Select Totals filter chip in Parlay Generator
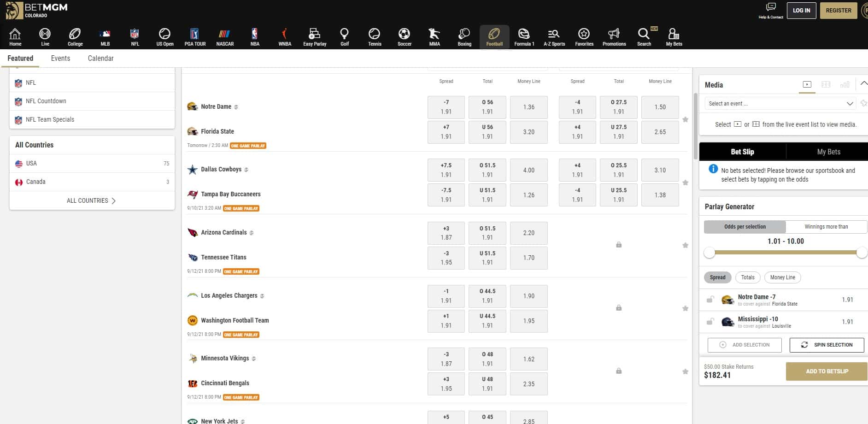 (x=748, y=277)
